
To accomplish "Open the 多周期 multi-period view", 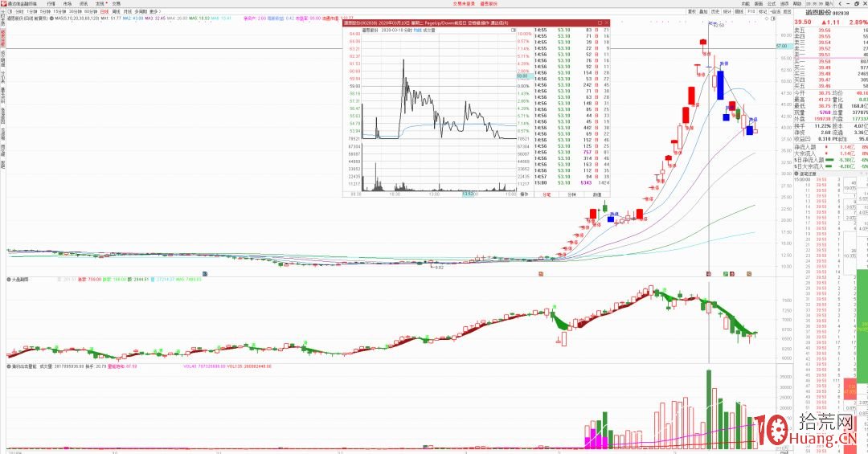I will point(141,11).
